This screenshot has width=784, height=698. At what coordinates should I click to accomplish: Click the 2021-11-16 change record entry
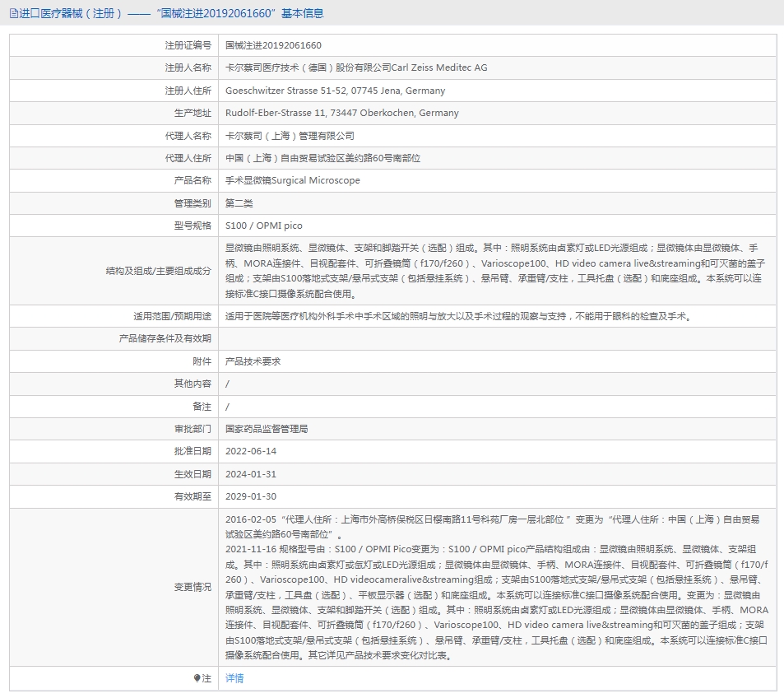497,602
